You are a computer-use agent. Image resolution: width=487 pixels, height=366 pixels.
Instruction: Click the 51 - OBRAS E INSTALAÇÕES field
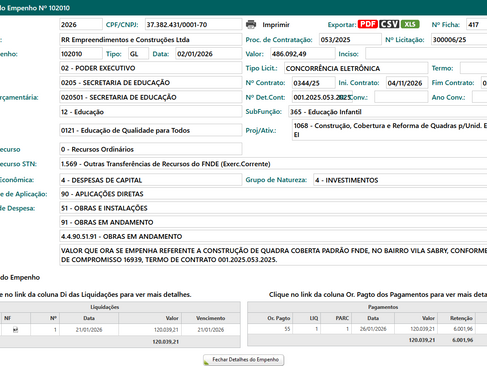click(x=273, y=208)
